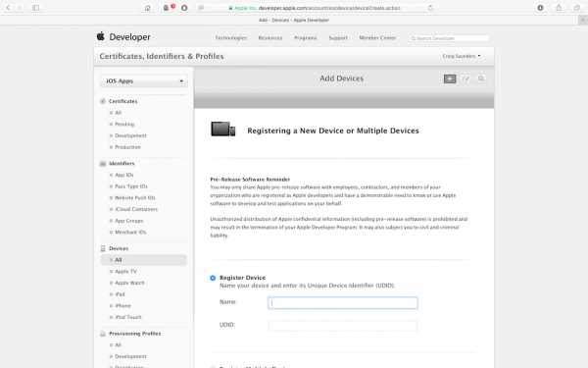
Task: Click the Search Developer field
Action: coord(449,38)
